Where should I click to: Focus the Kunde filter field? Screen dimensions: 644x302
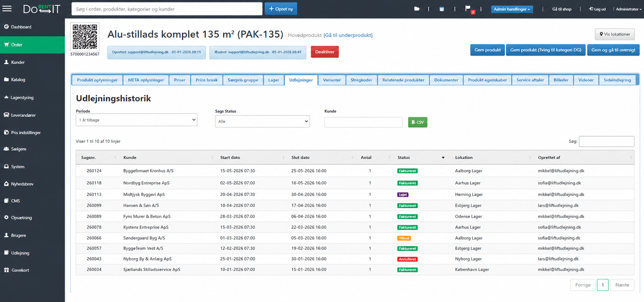tap(363, 122)
